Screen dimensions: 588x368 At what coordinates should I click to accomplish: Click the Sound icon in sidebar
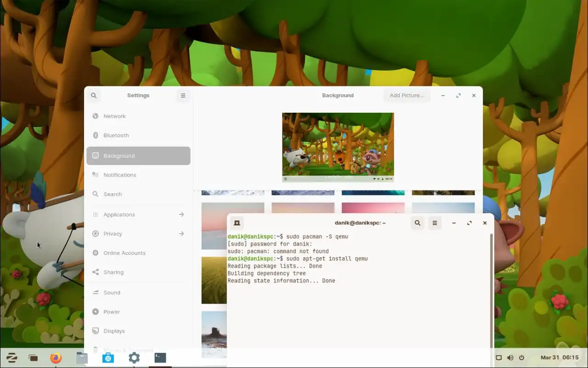[96, 293]
